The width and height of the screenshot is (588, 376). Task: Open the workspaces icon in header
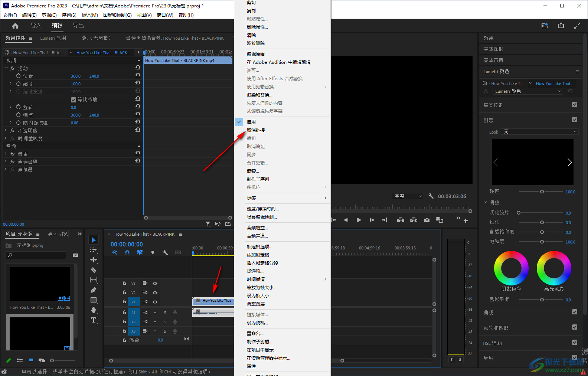pyautogui.click(x=545, y=26)
